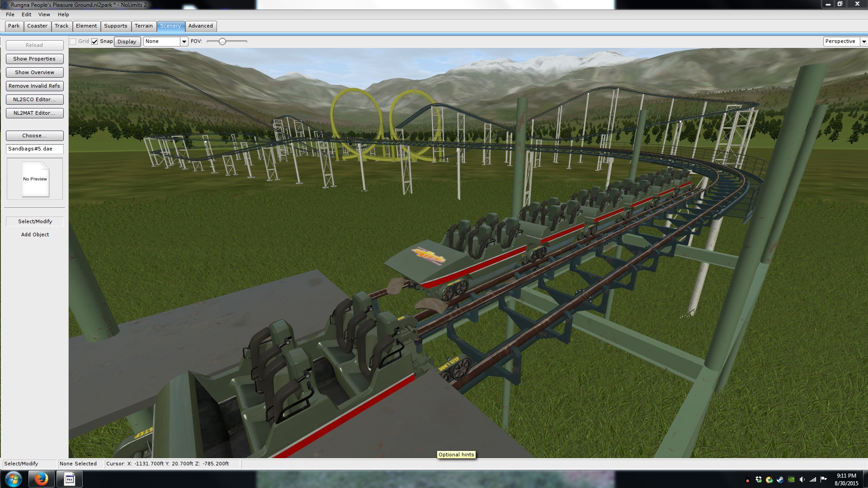
Task: Click the Dropbox tray icon
Action: [759, 479]
